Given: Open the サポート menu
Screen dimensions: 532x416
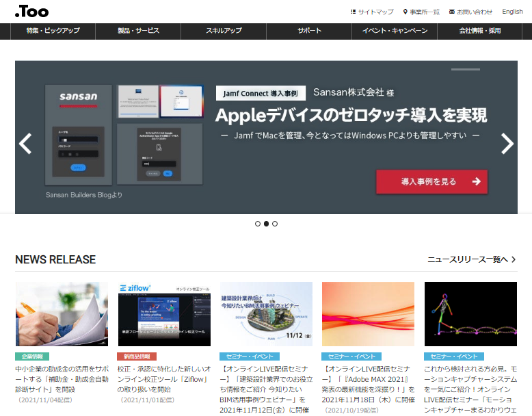Looking at the screenshot, I should [x=310, y=31].
